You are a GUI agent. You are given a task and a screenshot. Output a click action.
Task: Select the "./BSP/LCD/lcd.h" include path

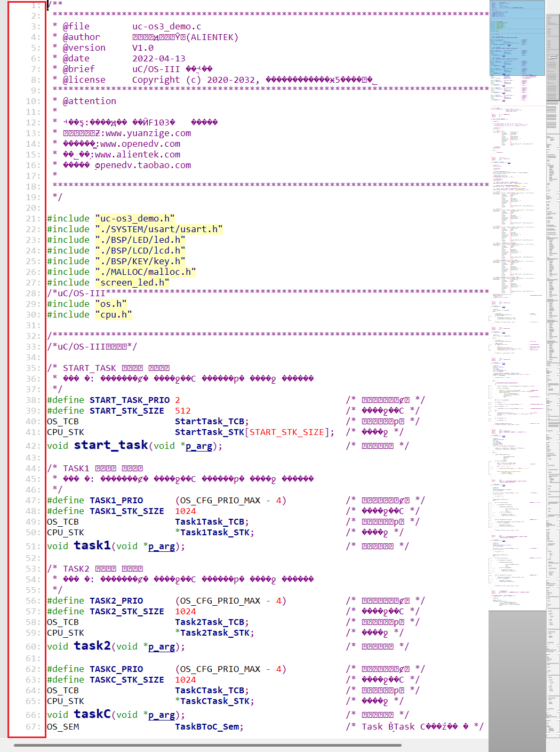[x=140, y=250]
